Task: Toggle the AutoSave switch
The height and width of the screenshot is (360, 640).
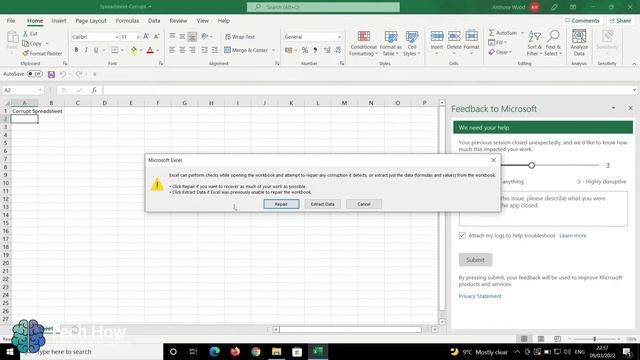Action: pyautogui.click(x=35, y=74)
